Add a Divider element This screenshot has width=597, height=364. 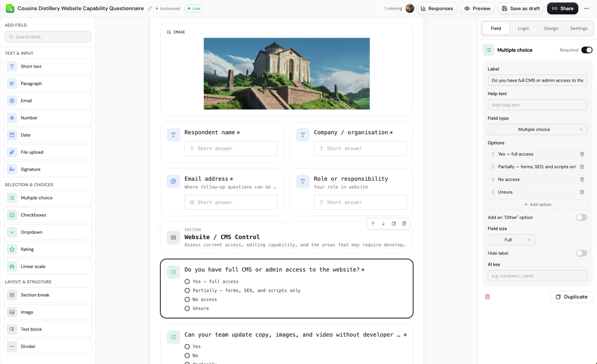tap(48, 347)
